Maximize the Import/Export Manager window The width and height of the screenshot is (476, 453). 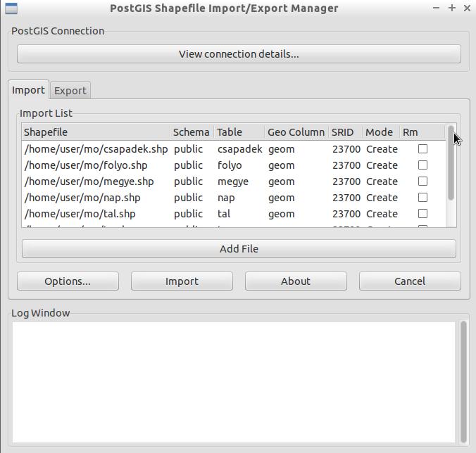pyautogui.click(x=452, y=8)
